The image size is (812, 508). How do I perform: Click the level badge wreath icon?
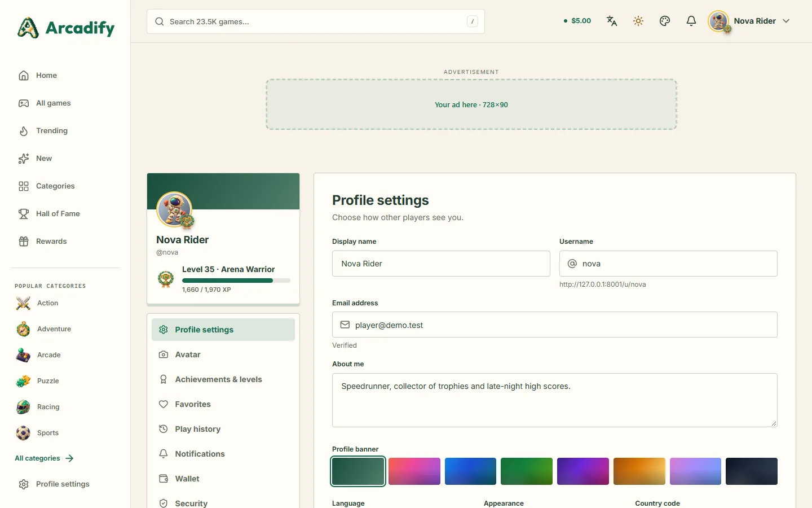(x=166, y=279)
